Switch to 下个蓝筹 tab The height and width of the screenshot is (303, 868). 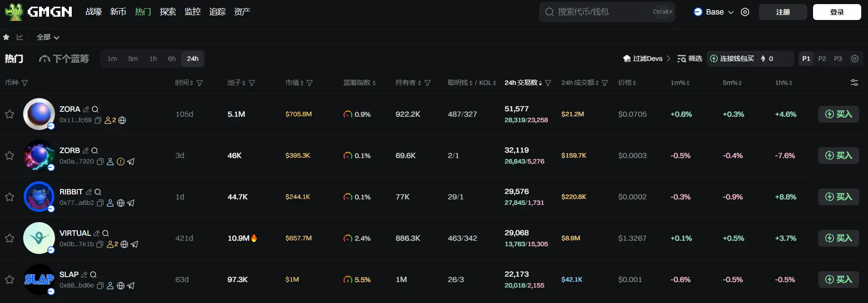64,59
